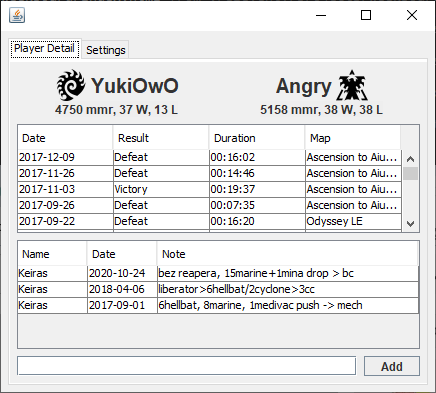The image size is (436, 393).
Task: Click the Java application icon in title bar
Action: 17,15
